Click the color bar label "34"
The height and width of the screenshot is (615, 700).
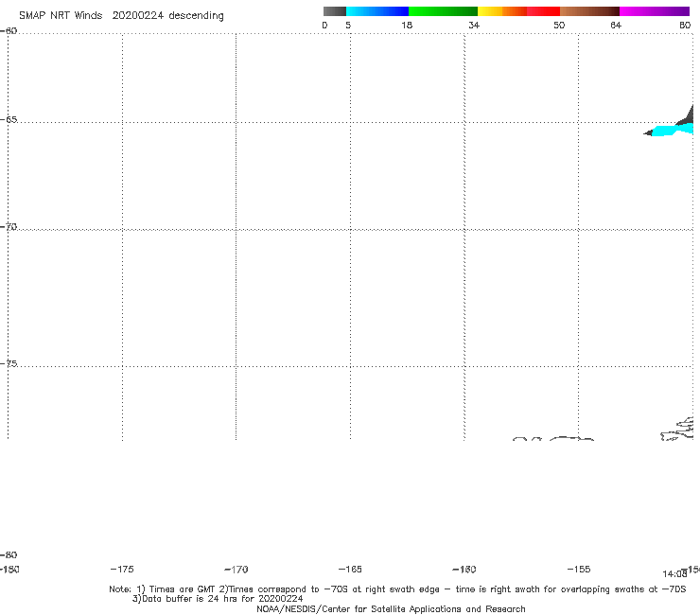click(474, 26)
